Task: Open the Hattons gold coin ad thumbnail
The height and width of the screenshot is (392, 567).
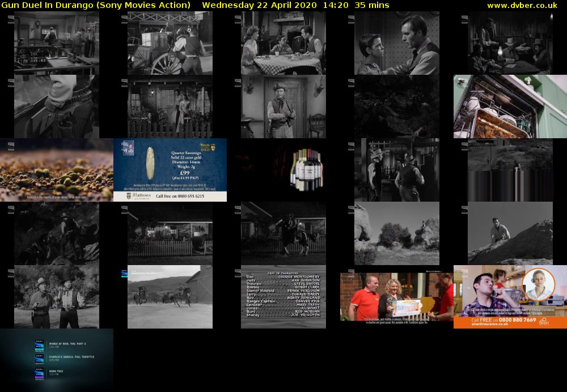Action: coord(170,170)
